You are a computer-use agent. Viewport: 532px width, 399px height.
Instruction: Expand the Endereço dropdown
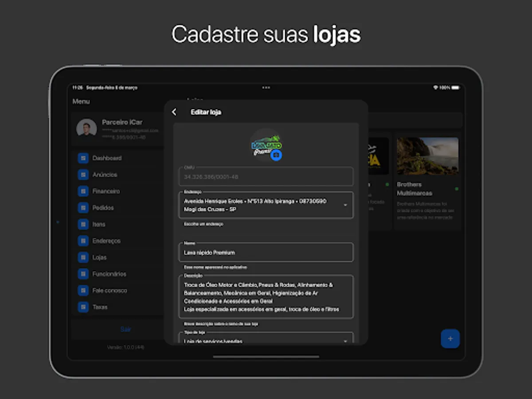tap(346, 205)
